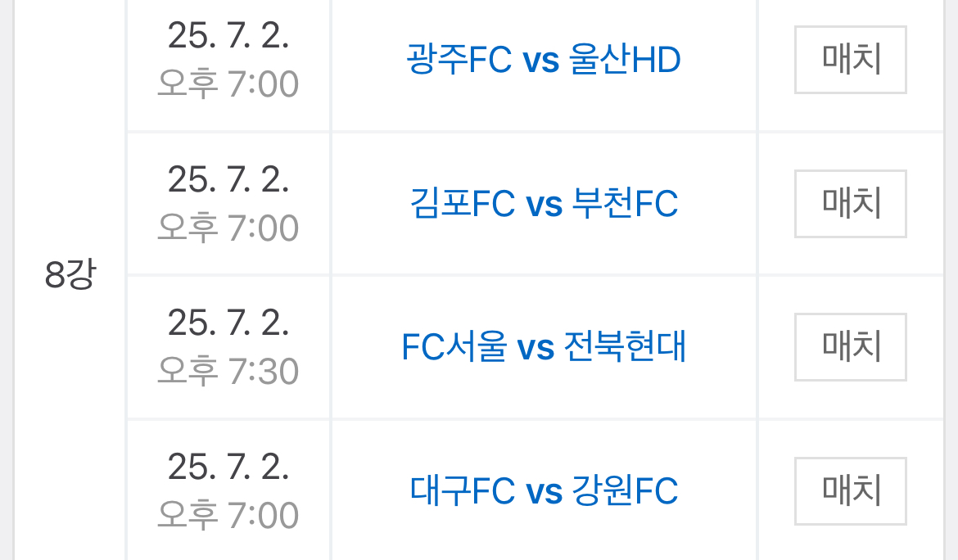Open the 광주FC team link
The height and width of the screenshot is (560, 958).
pyautogui.click(x=459, y=60)
